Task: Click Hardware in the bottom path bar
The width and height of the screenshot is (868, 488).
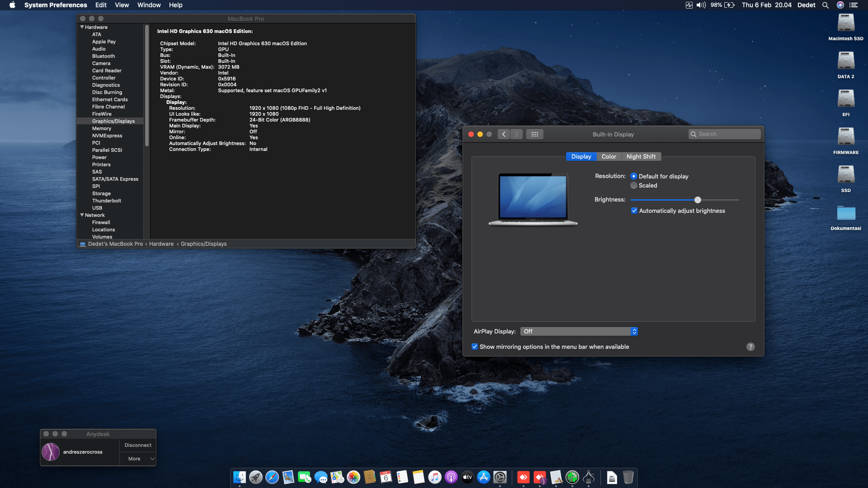Action: pos(161,244)
